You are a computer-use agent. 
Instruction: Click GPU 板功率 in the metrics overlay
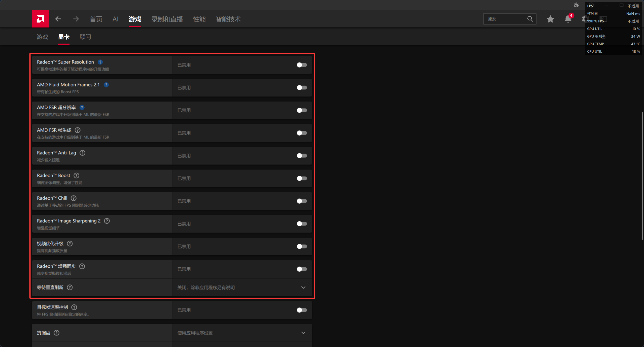(596, 36)
